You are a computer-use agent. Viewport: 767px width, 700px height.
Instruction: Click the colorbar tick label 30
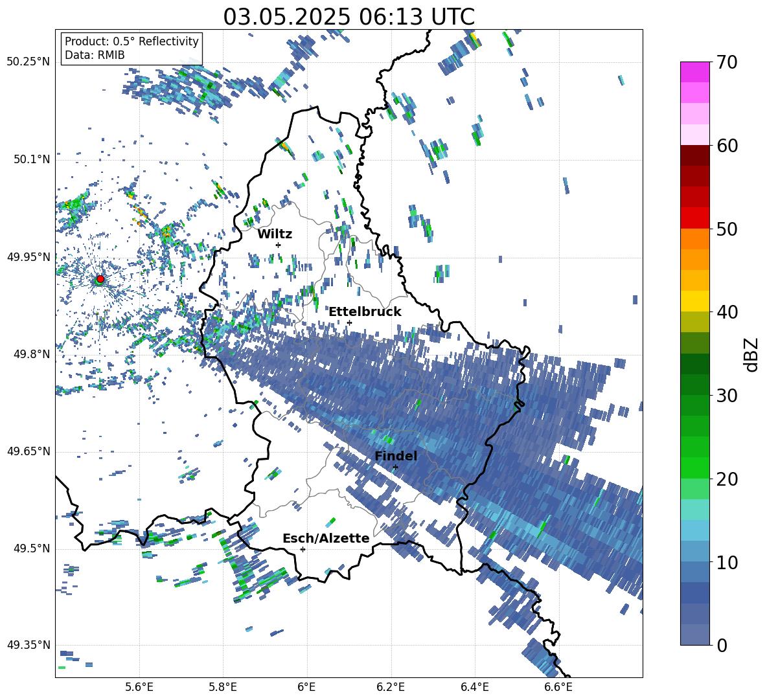[x=727, y=395]
